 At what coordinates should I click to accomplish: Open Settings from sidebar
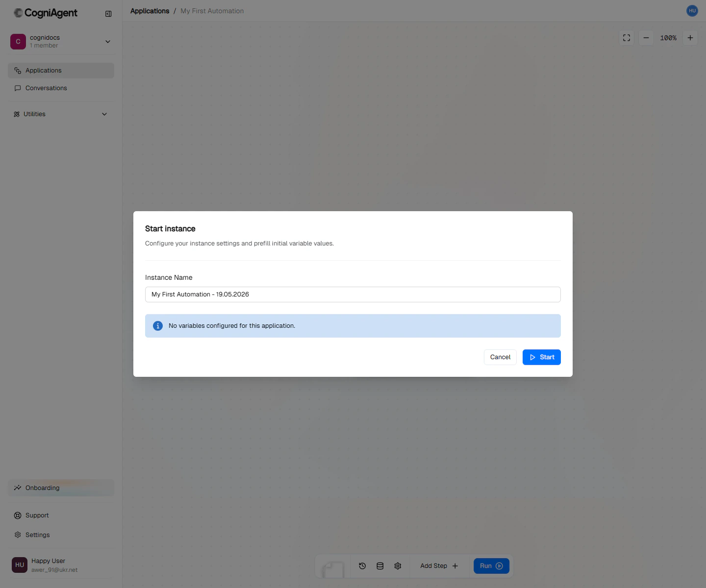(x=61, y=535)
